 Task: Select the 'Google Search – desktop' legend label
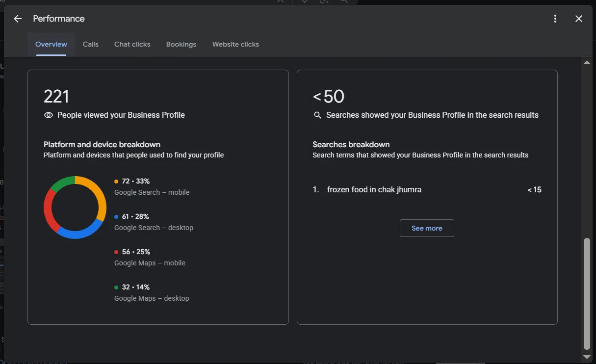pyautogui.click(x=154, y=228)
